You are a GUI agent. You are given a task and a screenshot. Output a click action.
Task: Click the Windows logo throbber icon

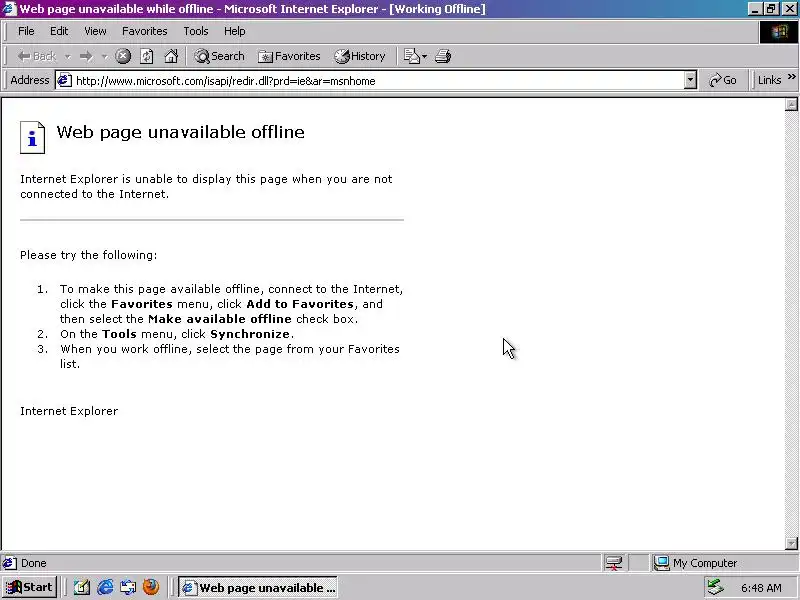click(x=779, y=32)
